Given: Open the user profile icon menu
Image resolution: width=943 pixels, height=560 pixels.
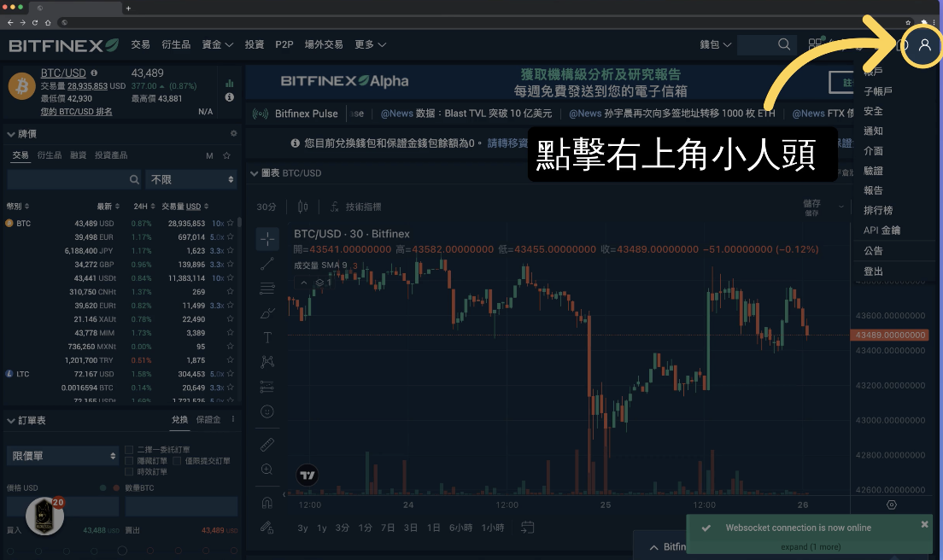Looking at the screenshot, I should [924, 45].
